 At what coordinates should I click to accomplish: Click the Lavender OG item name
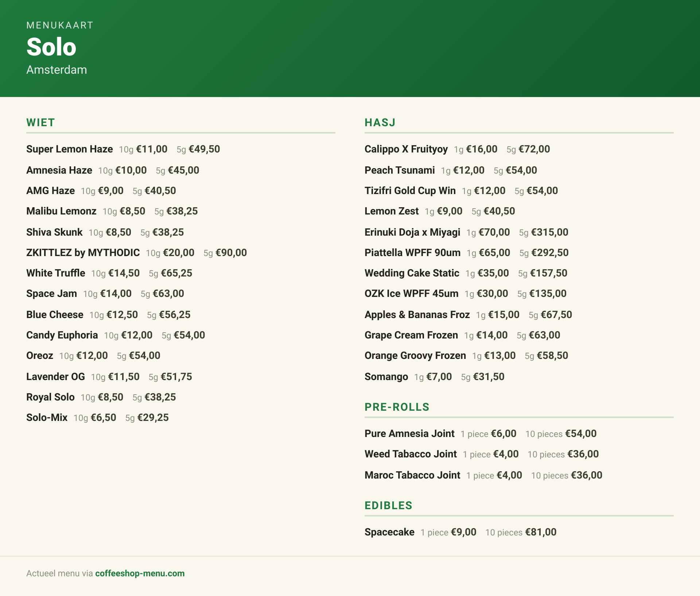point(55,377)
